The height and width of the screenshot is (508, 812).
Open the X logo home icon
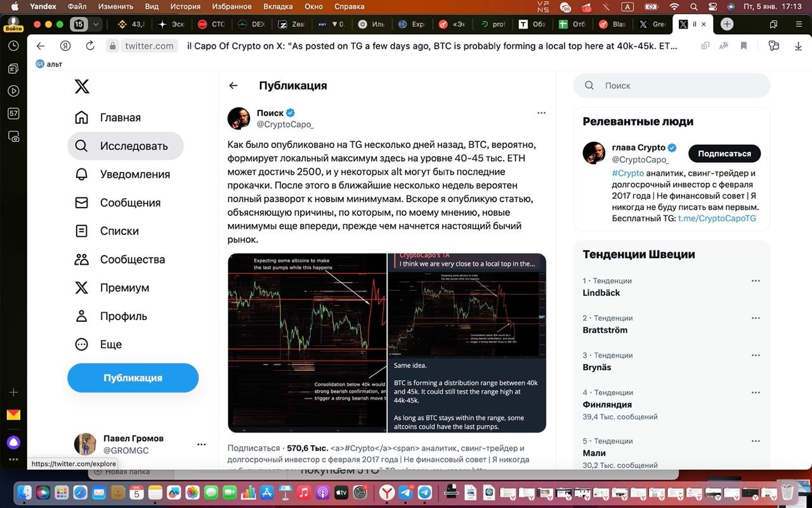click(x=82, y=86)
